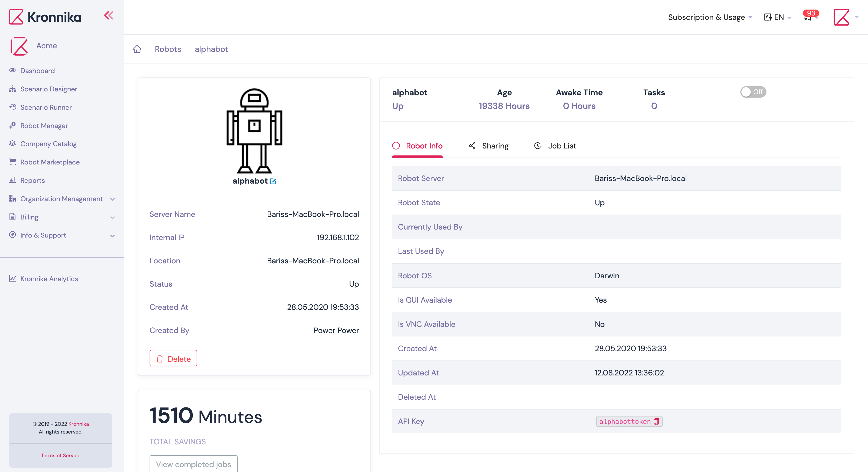Open the Terms of Service link
This screenshot has height=472, width=868.
tap(61, 455)
